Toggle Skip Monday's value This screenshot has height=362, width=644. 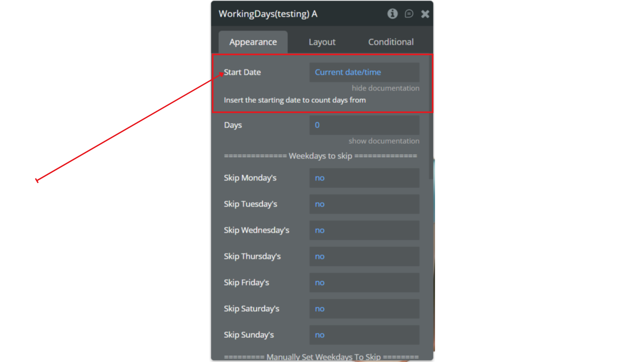point(364,178)
